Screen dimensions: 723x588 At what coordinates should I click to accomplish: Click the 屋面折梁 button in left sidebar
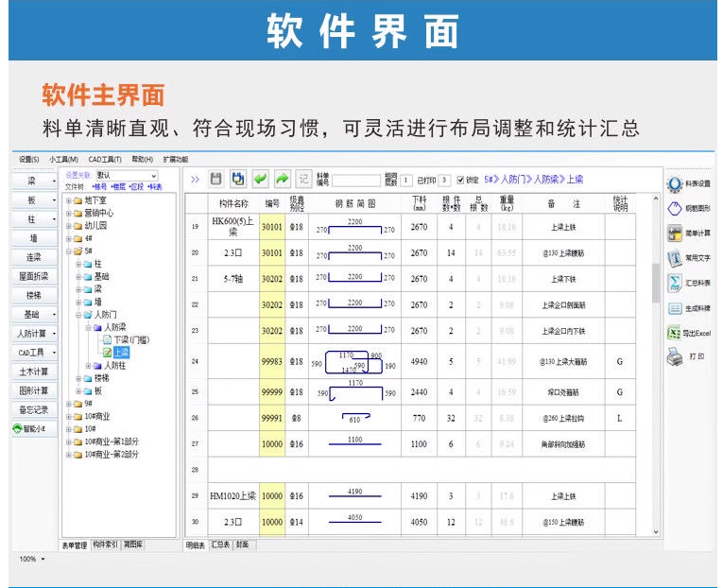34,276
